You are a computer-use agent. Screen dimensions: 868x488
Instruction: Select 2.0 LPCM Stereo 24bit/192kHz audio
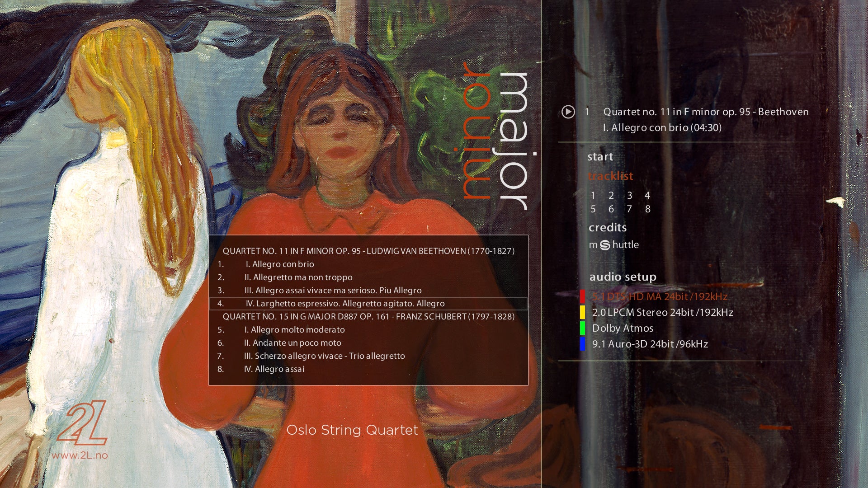pyautogui.click(x=663, y=312)
